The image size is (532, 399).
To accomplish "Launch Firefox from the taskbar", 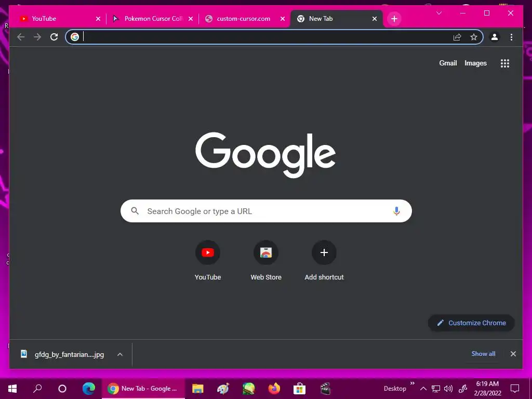I will [x=274, y=389].
